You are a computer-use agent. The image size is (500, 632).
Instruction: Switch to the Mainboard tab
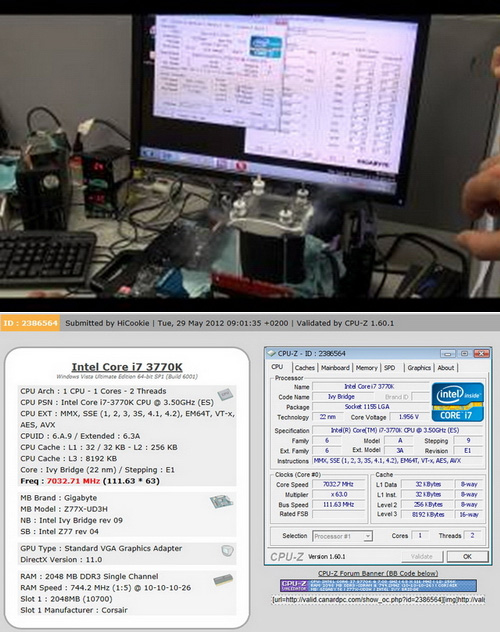335,368
